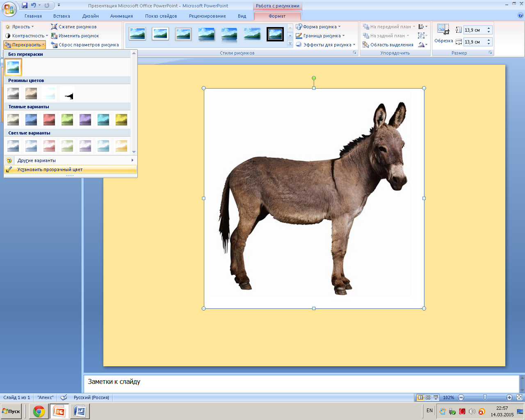Open Размер dialog launcher
The height and width of the screenshot is (420, 525).
pos(490,53)
